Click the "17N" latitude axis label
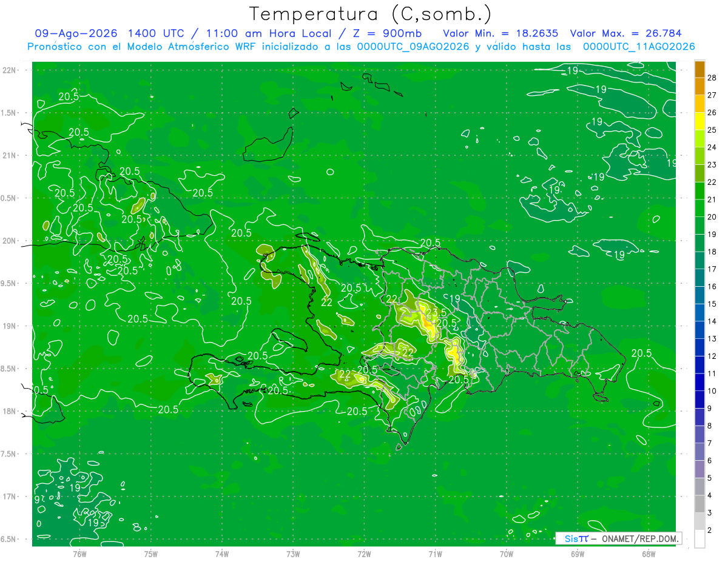The width and height of the screenshot is (728, 562). (x=8, y=497)
